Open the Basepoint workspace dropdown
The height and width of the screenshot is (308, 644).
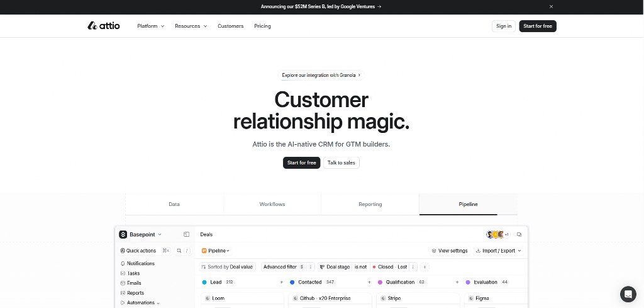(140, 234)
